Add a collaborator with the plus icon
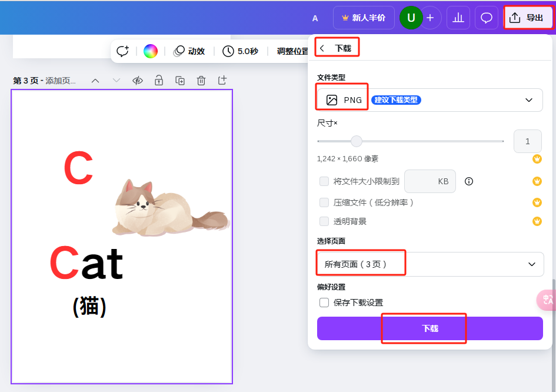Image resolution: width=556 pixels, height=392 pixels. (x=430, y=18)
